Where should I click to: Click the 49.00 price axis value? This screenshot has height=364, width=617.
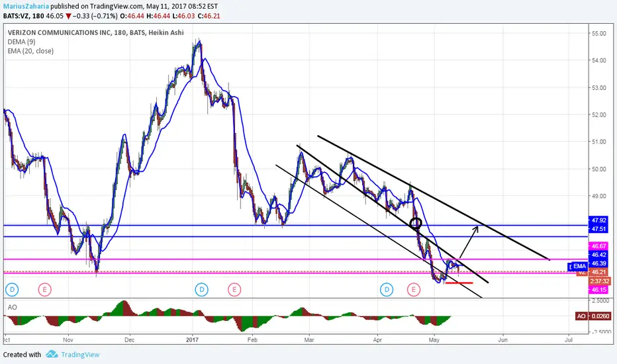[x=599, y=196]
